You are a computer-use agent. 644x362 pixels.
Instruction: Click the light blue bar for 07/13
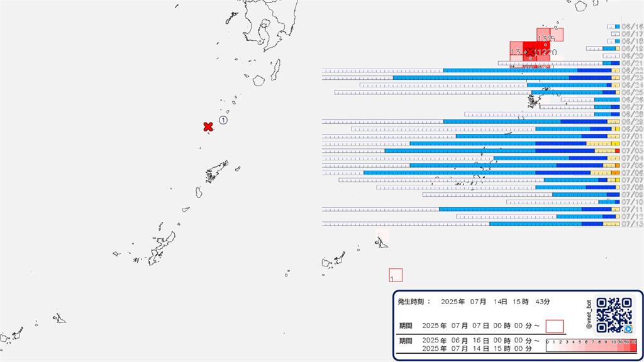[x=536, y=224]
